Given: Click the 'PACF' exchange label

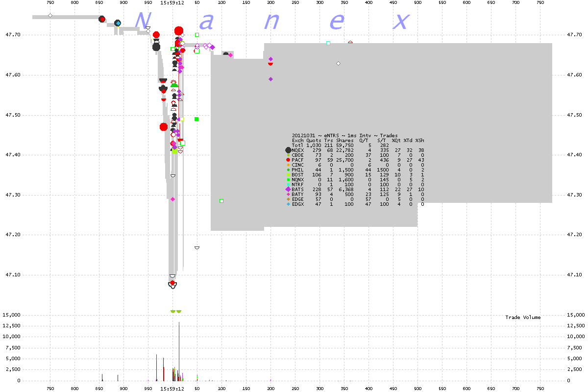Looking at the screenshot, I should [x=298, y=160].
